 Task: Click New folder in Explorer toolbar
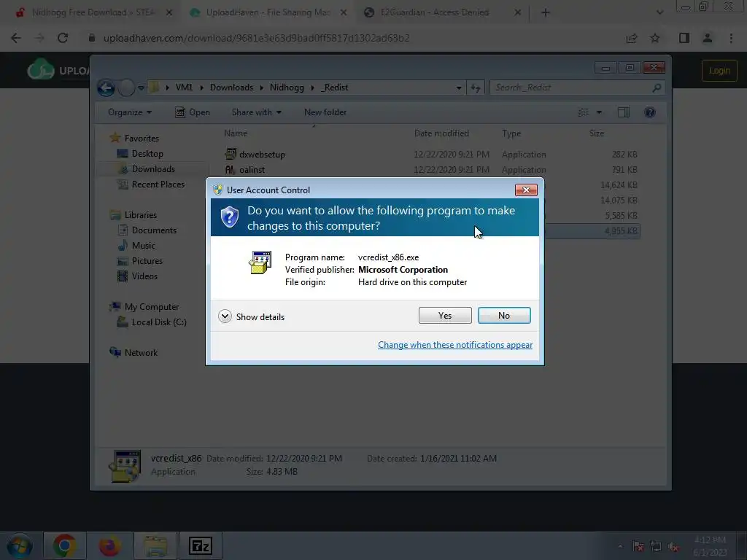click(325, 112)
